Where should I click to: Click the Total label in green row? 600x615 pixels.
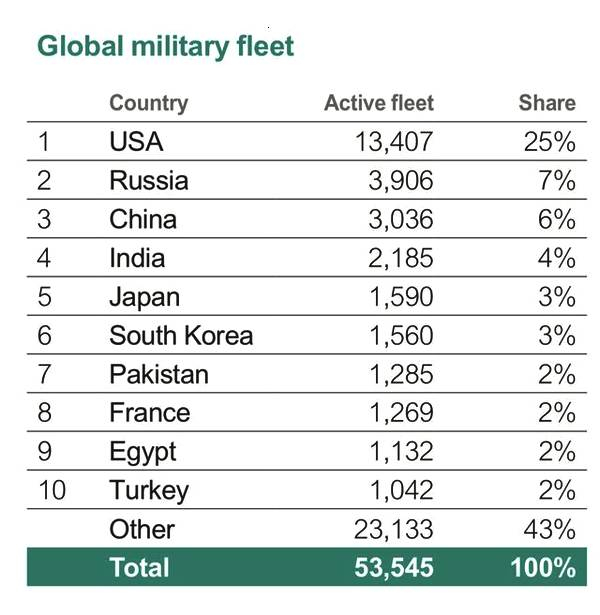click(x=139, y=568)
